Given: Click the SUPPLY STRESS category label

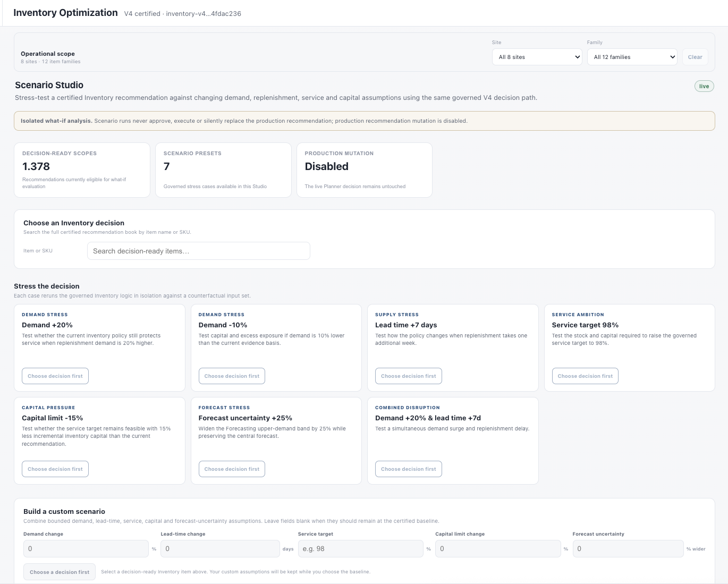Looking at the screenshot, I should (397, 315).
